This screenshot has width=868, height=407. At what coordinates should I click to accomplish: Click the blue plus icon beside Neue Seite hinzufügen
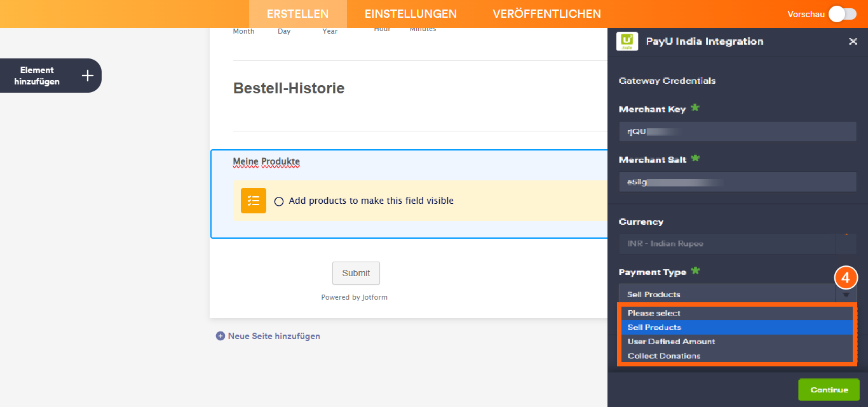pos(221,336)
